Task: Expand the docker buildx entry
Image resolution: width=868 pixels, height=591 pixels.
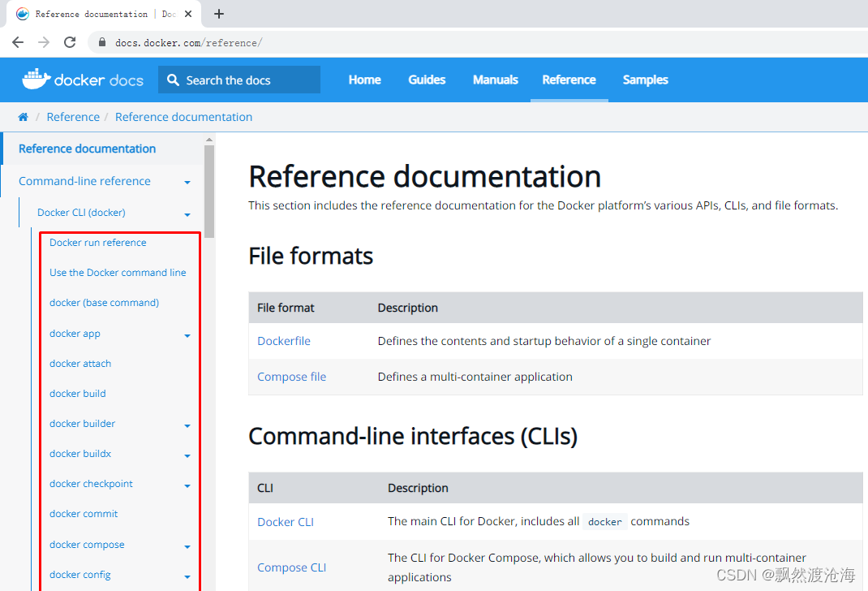Action: pyautogui.click(x=187, y=455)
